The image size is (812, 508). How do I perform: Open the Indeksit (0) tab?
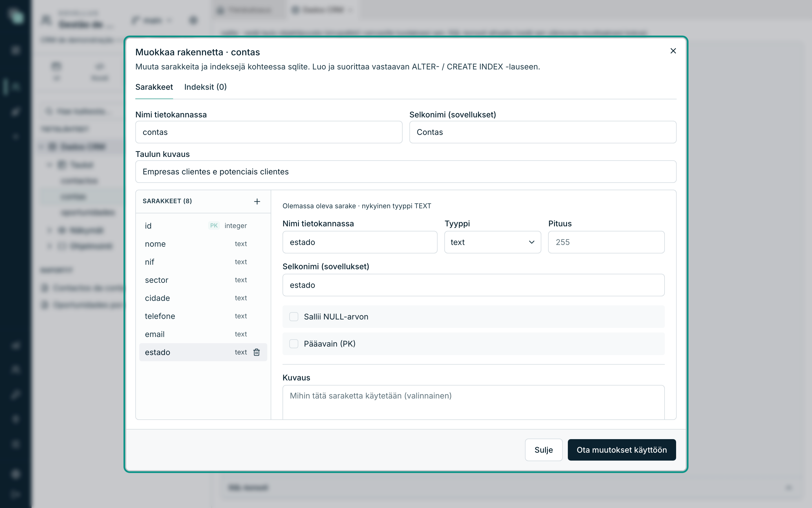205,87
